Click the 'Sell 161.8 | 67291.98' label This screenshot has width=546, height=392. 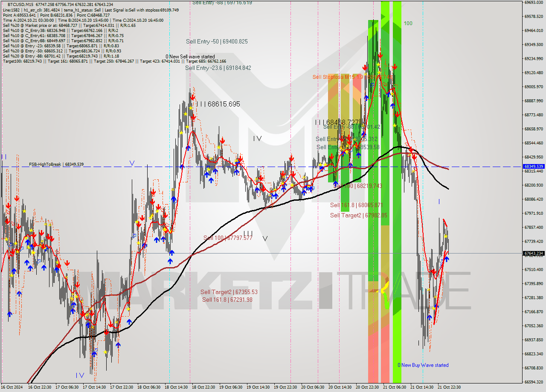[227, 300]
